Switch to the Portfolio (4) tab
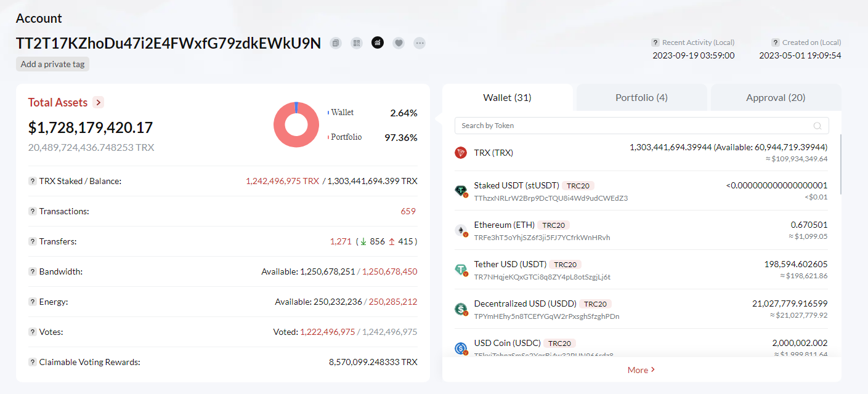 pos(641,97)
